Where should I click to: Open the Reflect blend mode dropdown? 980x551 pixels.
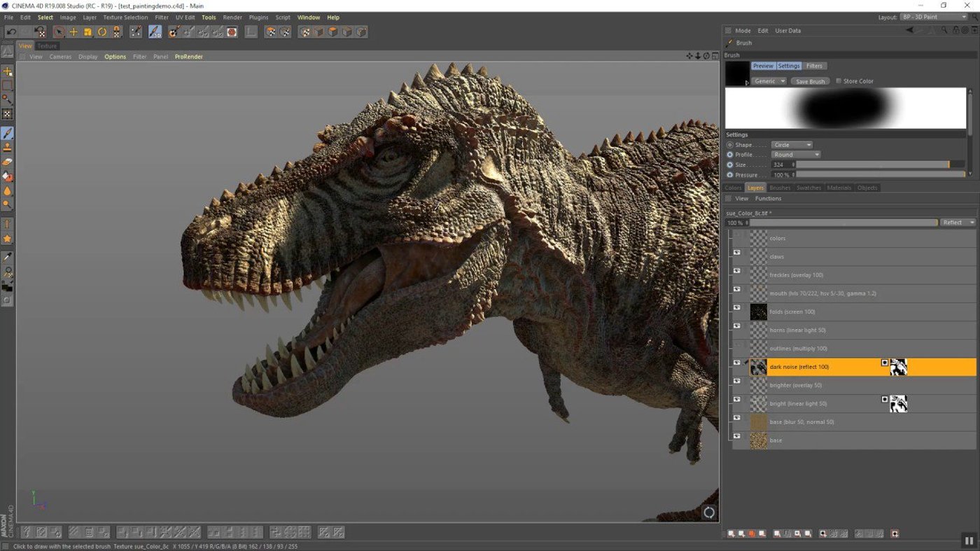957,223
